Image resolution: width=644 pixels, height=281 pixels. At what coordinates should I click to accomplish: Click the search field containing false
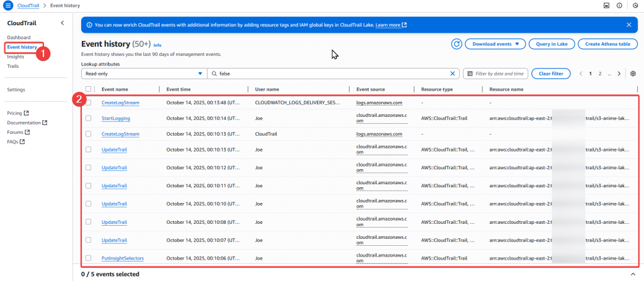coord(333,74)
